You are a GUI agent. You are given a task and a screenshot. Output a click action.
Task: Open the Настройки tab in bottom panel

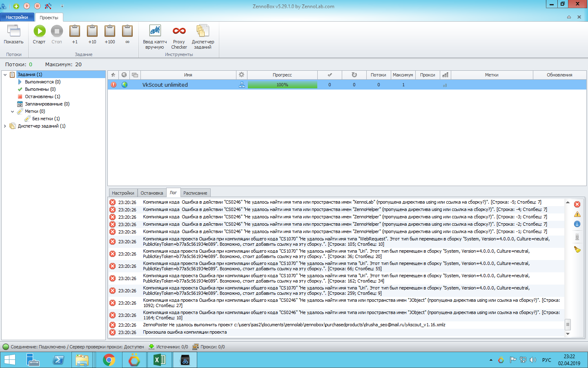[x=123, y=193]
